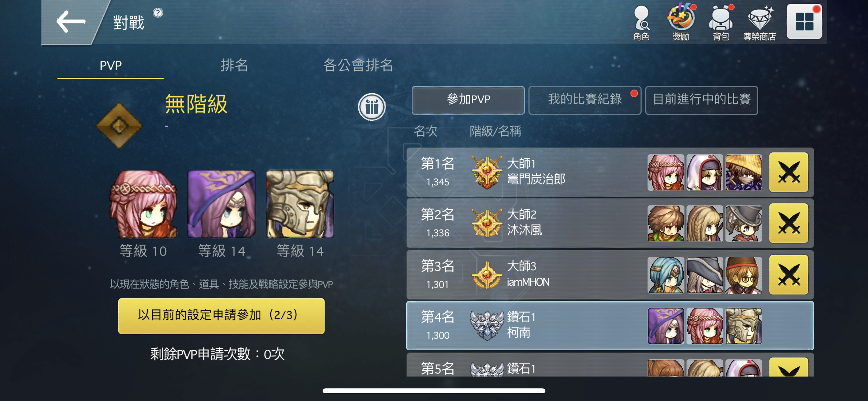Apply with 以目前的設定申請參加 button
868x401 pixels.
pos(222,315)
